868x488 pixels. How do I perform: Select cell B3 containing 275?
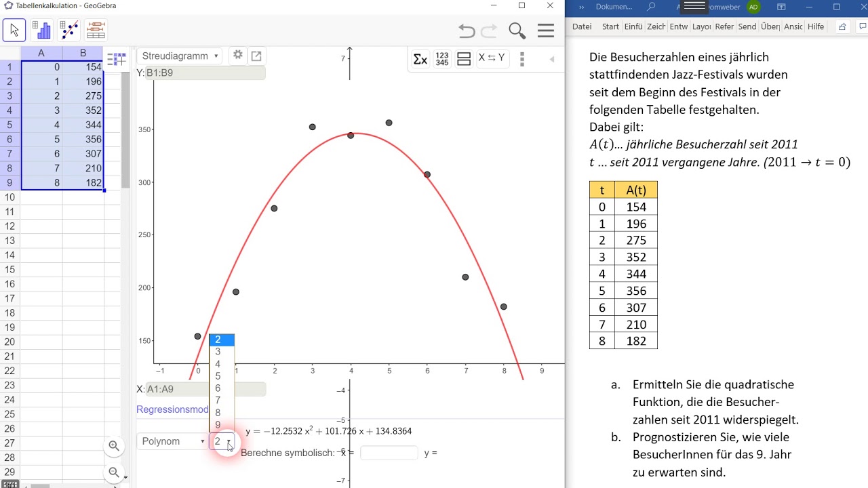83,96
